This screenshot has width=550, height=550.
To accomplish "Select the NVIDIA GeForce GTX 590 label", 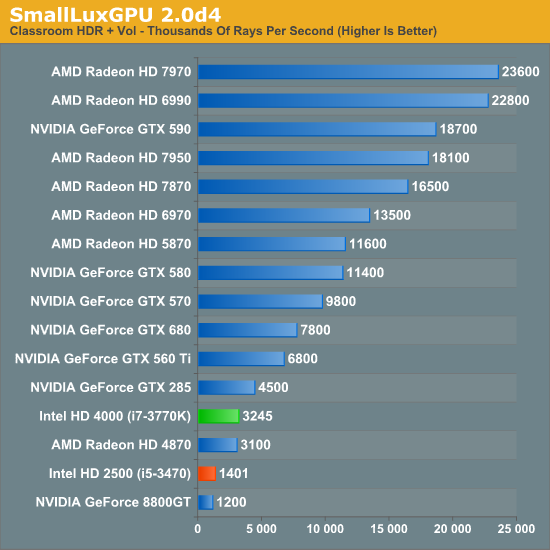I will pyautogui.click(x=110, y=129).
